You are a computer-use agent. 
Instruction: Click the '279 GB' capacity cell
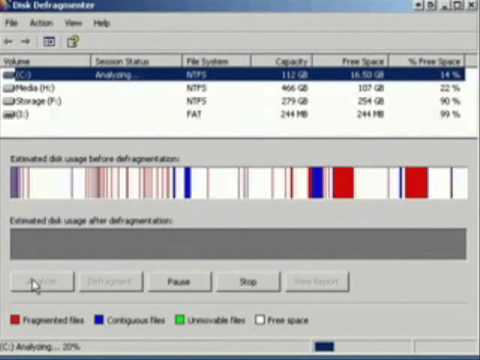point(294,101)
